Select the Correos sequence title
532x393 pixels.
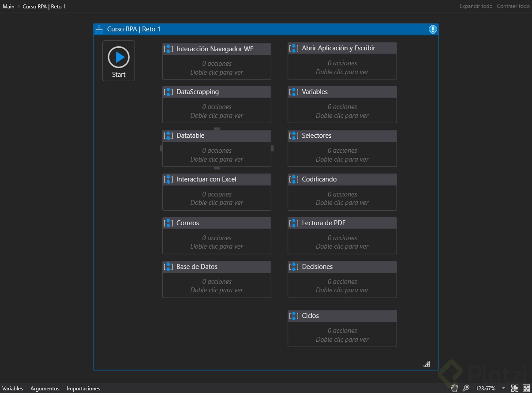click(188, 223)
